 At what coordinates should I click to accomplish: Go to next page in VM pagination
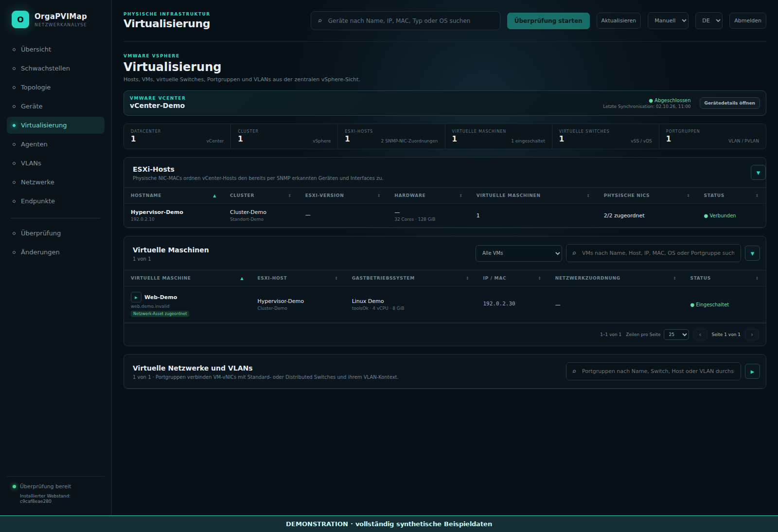tap(752, 335)
